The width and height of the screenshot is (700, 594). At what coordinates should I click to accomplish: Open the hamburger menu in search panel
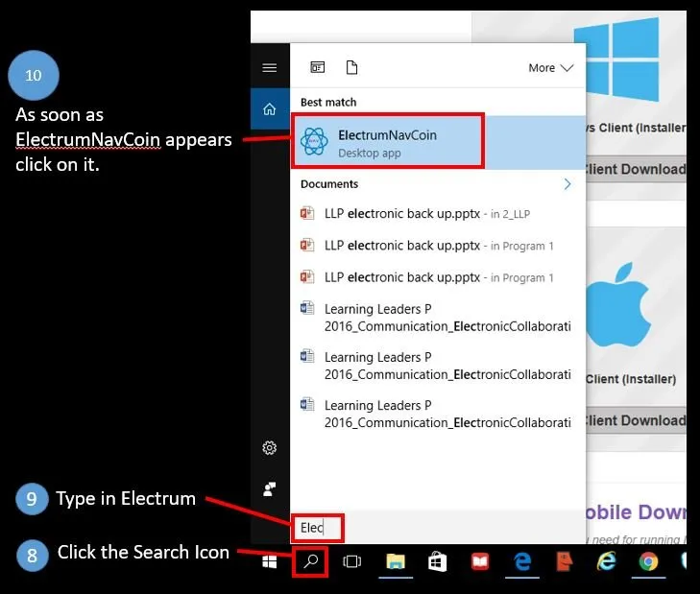pyautogui.click(x=269, y=68)
